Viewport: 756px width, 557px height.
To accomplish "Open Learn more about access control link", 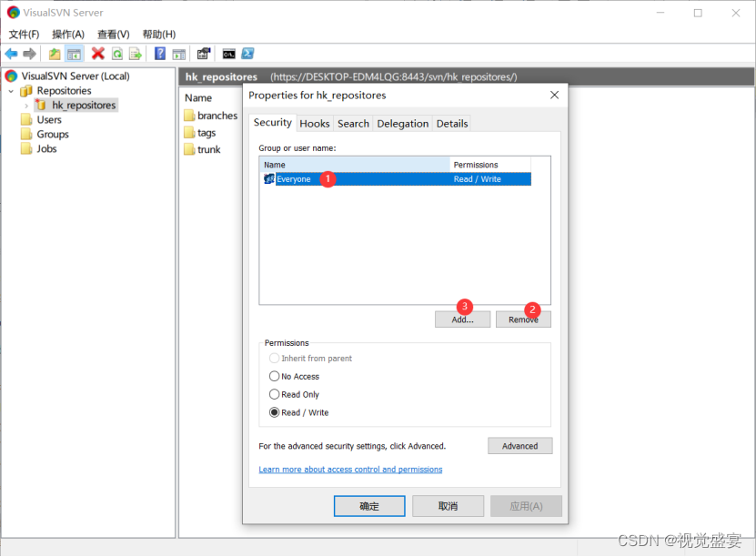I will (x=350, y=470).
